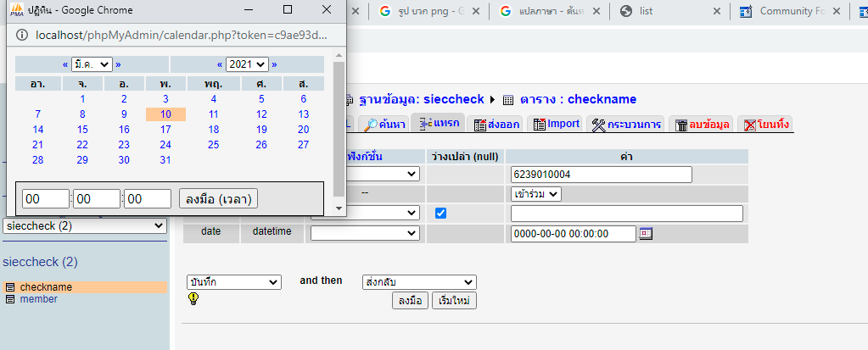The width and height of the screenshot is (868, 350).
Task: Switch to the Import tab
Action: click(x=557, y=124)
